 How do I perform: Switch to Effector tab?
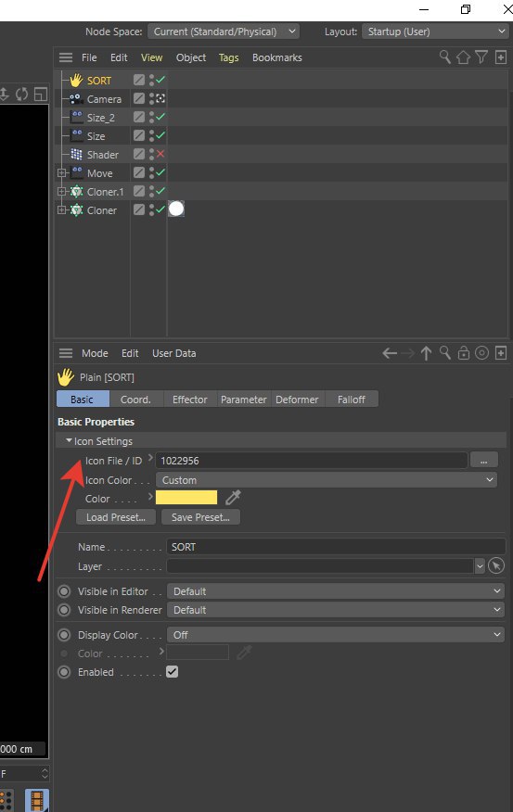point(189,400)
